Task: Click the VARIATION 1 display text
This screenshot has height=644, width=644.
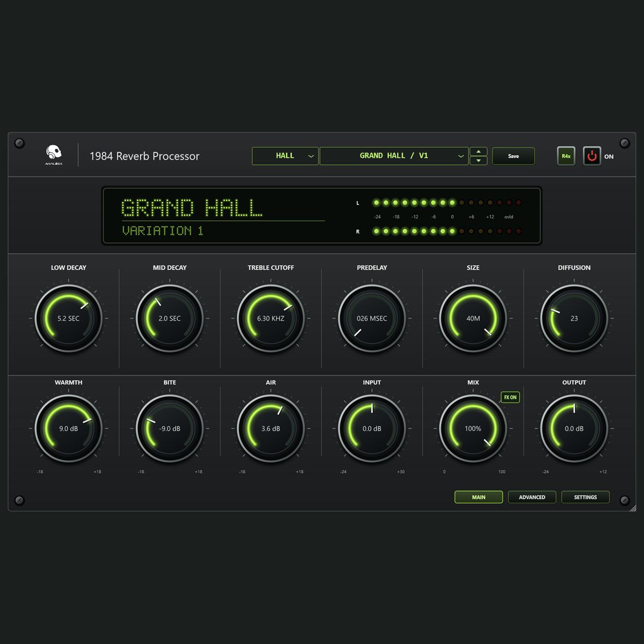Action: coord(162,231)
